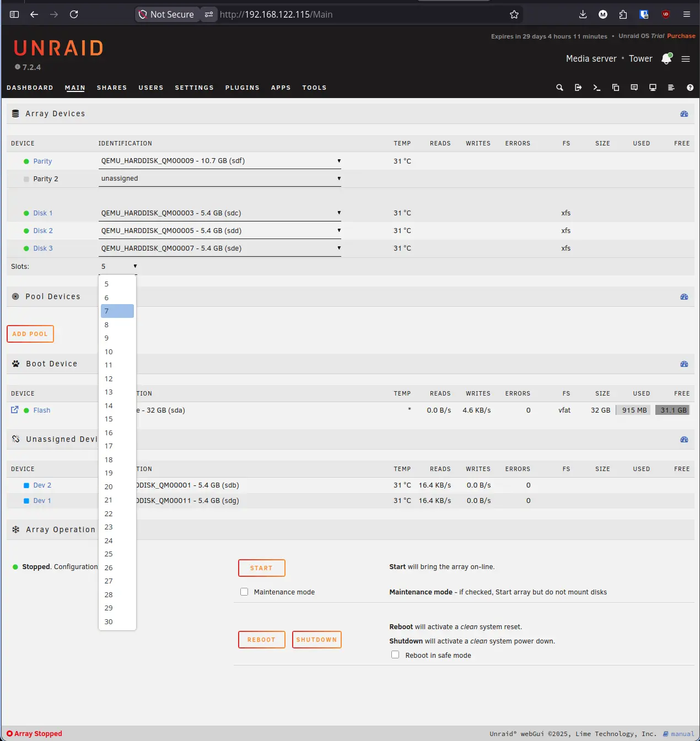The width and height of the screenshot is (700, 741).
Task: Select 30 in the slots list
Action: point(117,622)
